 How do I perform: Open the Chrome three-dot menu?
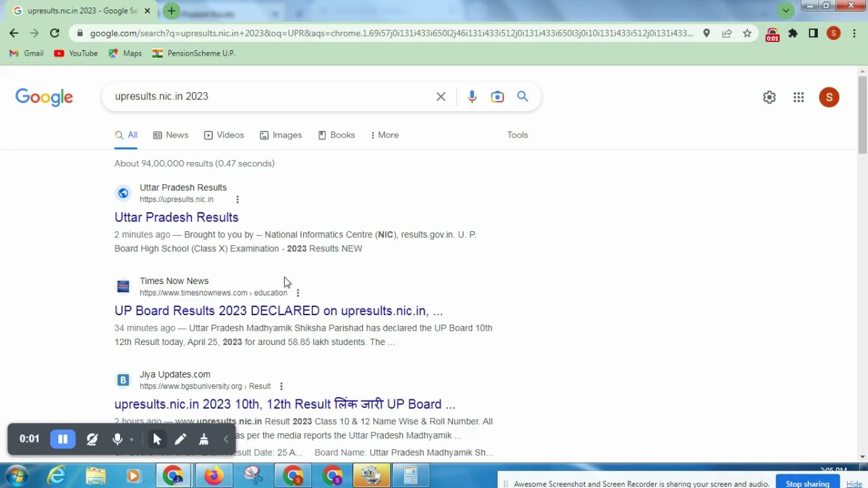pos(854,33)
